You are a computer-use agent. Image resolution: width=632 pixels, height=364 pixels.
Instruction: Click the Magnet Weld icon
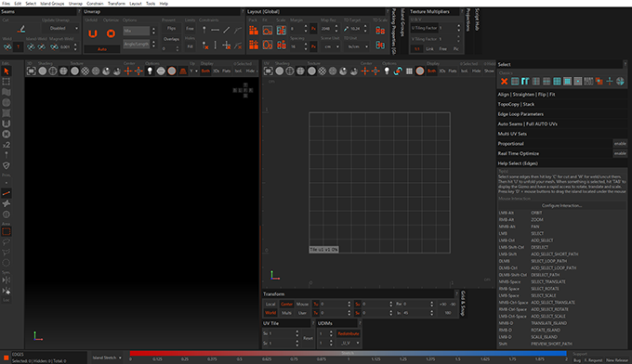[55, 47]
